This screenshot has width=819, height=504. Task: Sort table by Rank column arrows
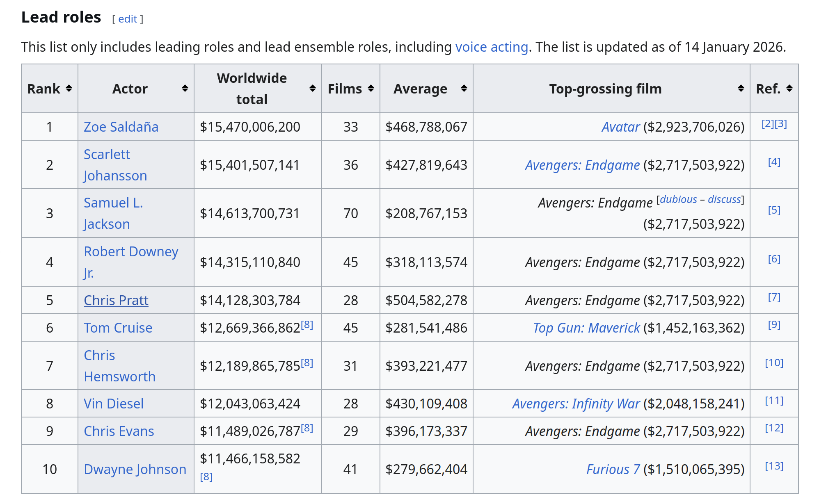tap(69, 89)
